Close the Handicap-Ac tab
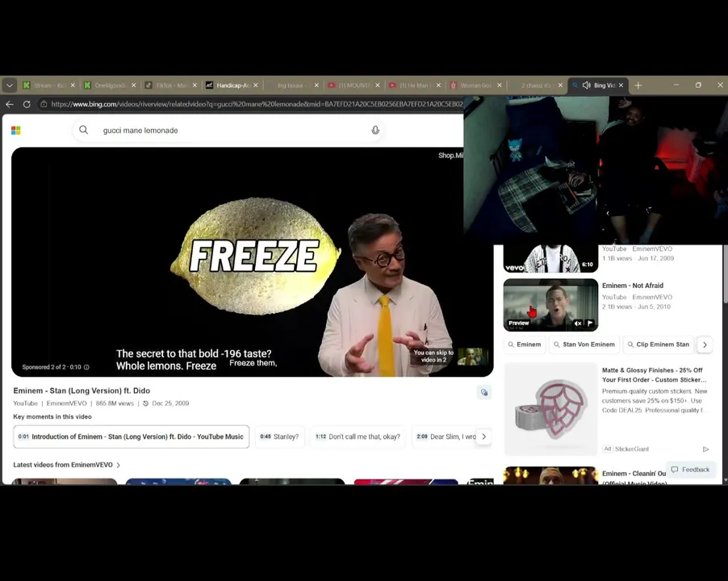This screenshot has width=728, height=581. point(256,86)
